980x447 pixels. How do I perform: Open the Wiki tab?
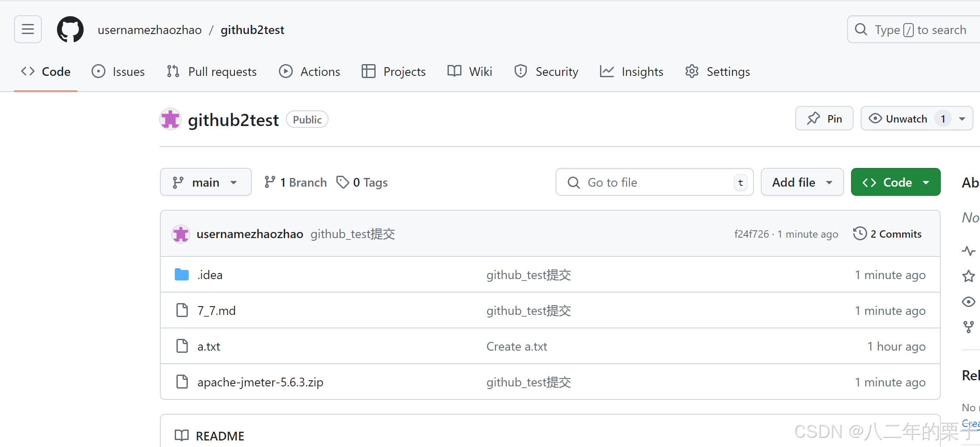click(470, 72)
